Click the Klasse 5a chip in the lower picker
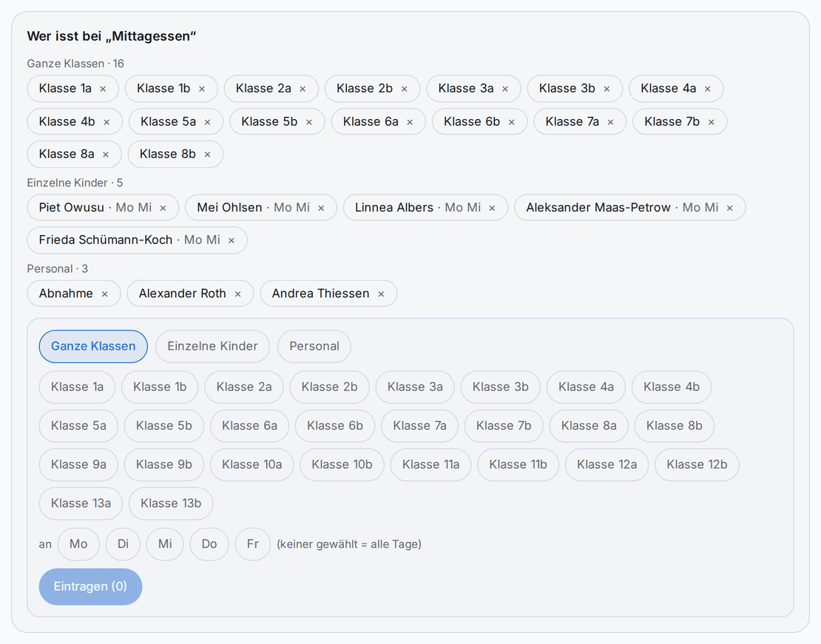This screenshot has width=821, height=644. 78,426
